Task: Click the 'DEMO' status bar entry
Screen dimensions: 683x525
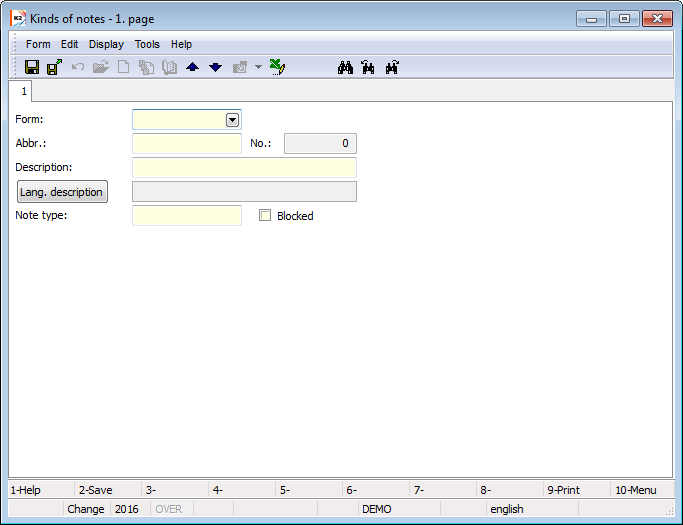Action: (x=399, y=509)
